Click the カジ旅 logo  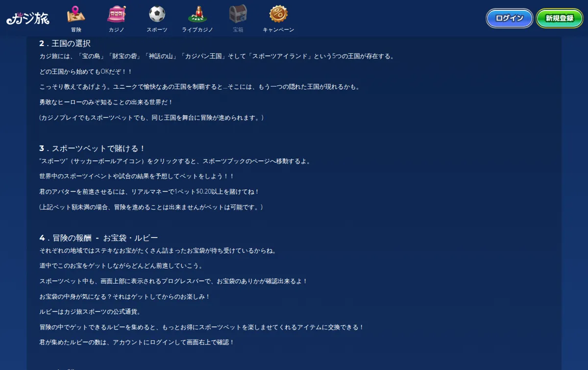click(x=28, y=19)
